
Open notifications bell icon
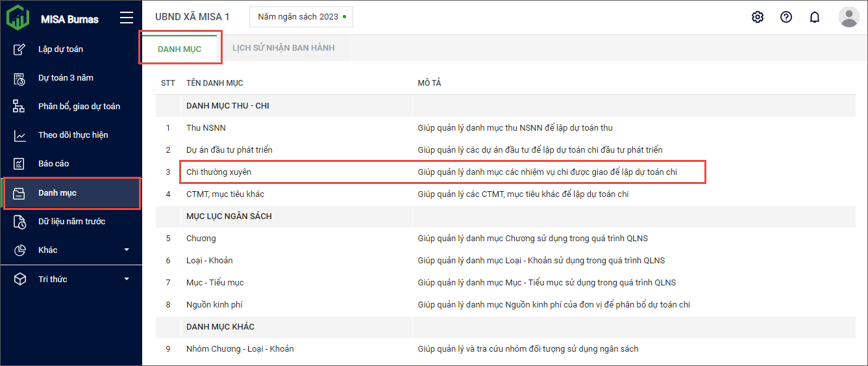[x=815, y=17]
